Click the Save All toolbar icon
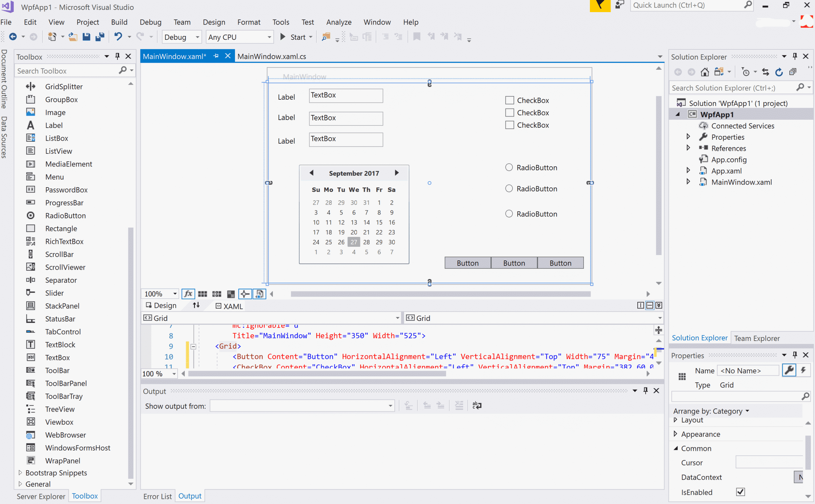Viewport: 815px width, 504px height. point(100,37)
